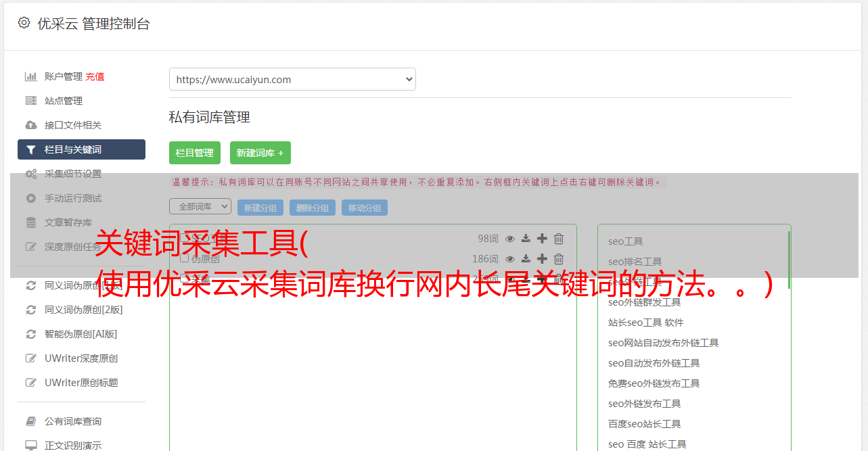Viewport: 868px width, 451px height.
Task: Click the 优采云 管理控制台 title
Action: point(93,24)
